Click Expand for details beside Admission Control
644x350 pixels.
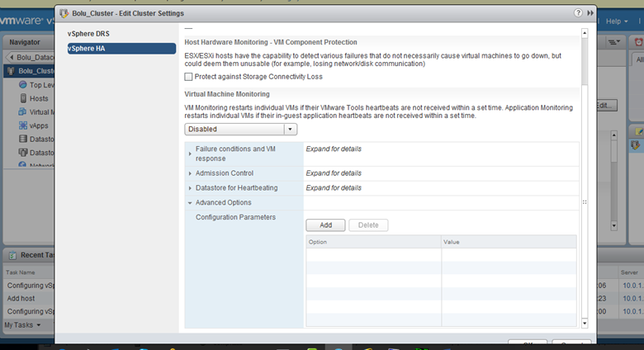pyautogui.click(x=334, y=173)
